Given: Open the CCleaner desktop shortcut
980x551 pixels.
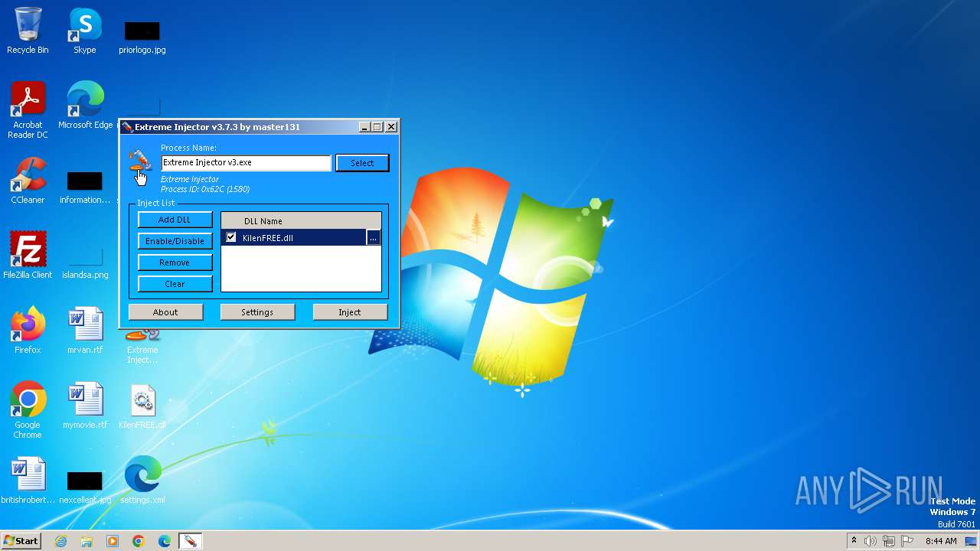Looking at the screenshot, I should (x=28, y=181).
